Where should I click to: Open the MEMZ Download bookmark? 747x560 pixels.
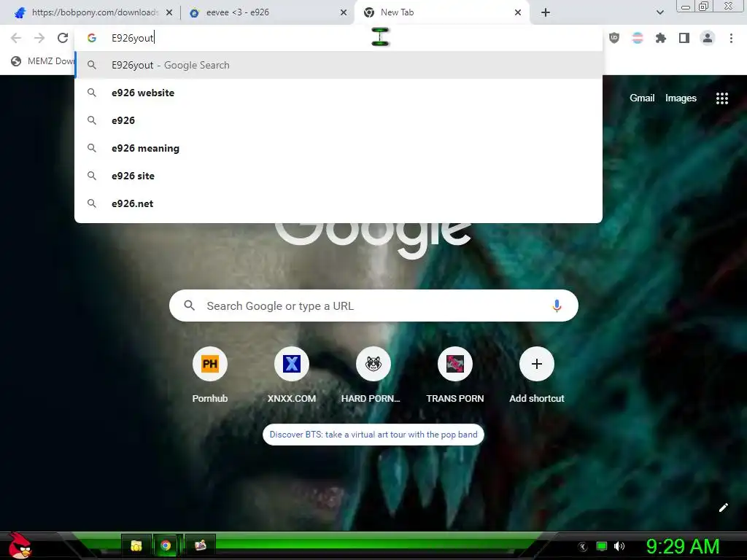[x=42, y=61]
